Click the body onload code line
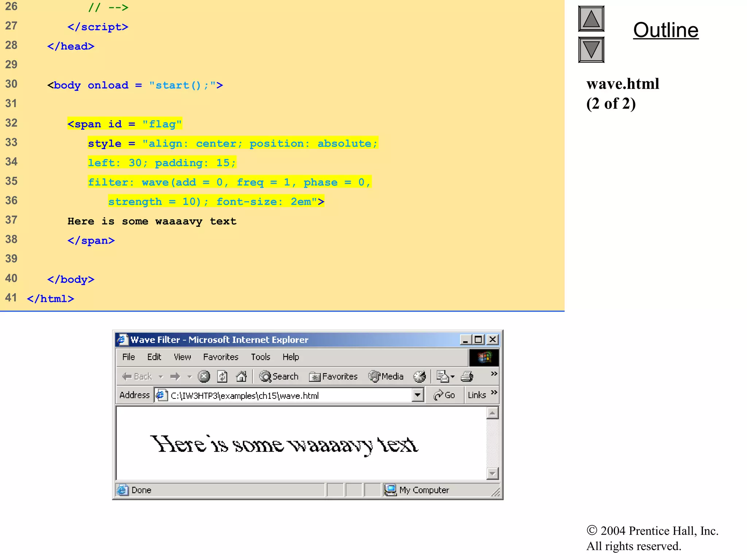Screen dimensions: 747x560 click(x=135, y=85)
